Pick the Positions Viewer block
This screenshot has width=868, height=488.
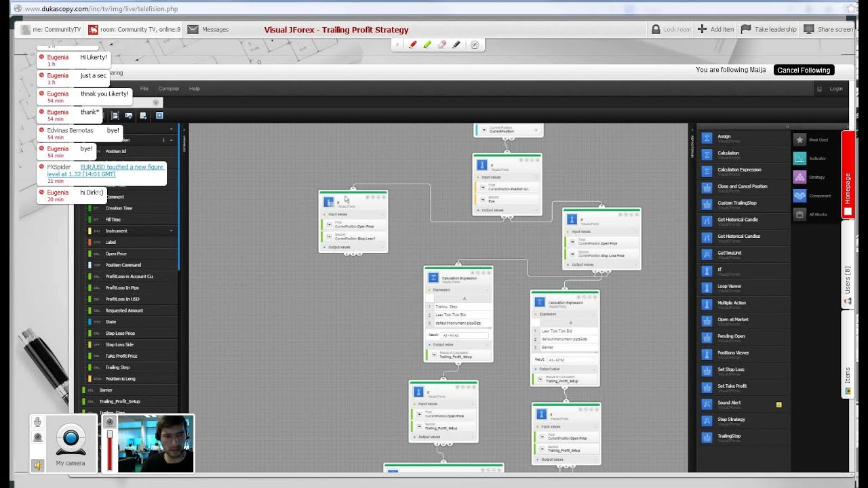(744, 353)
